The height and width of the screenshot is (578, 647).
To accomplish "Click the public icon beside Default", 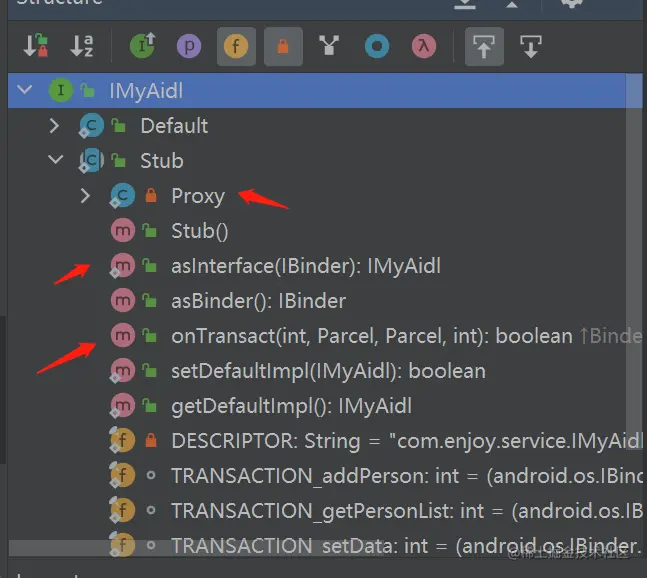I will tap(118, 125).
